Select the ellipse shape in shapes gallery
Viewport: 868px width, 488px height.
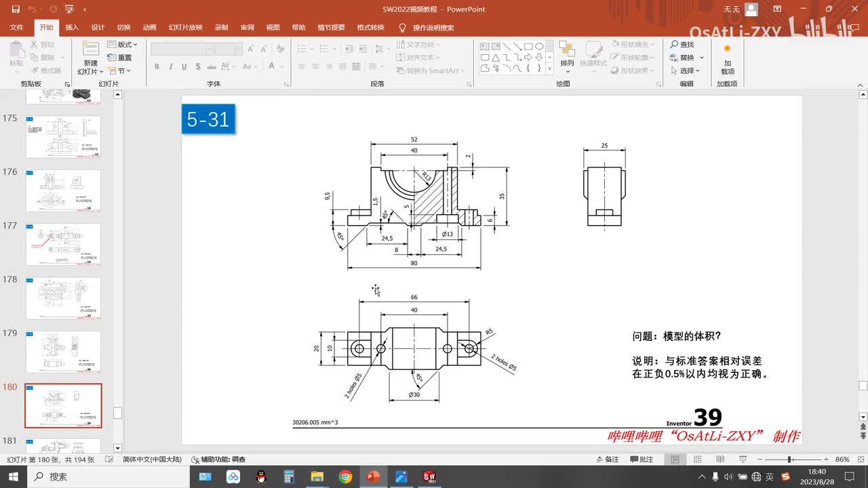(539, 47)
